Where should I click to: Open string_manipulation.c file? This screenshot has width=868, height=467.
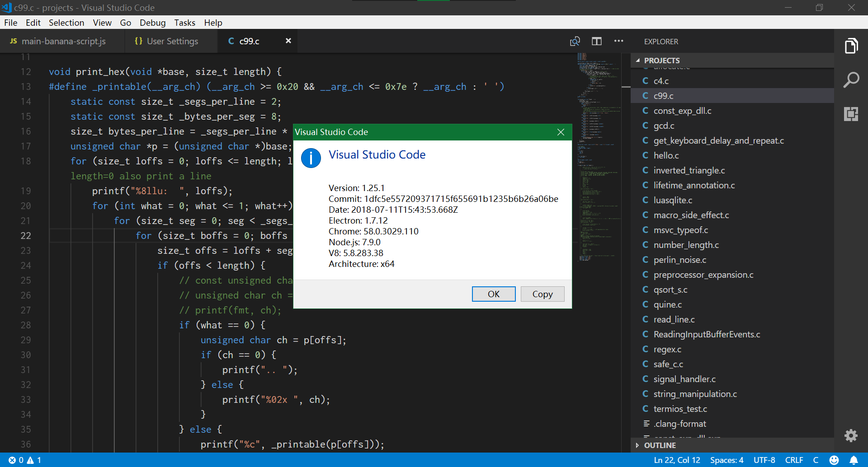pos(732,394)
